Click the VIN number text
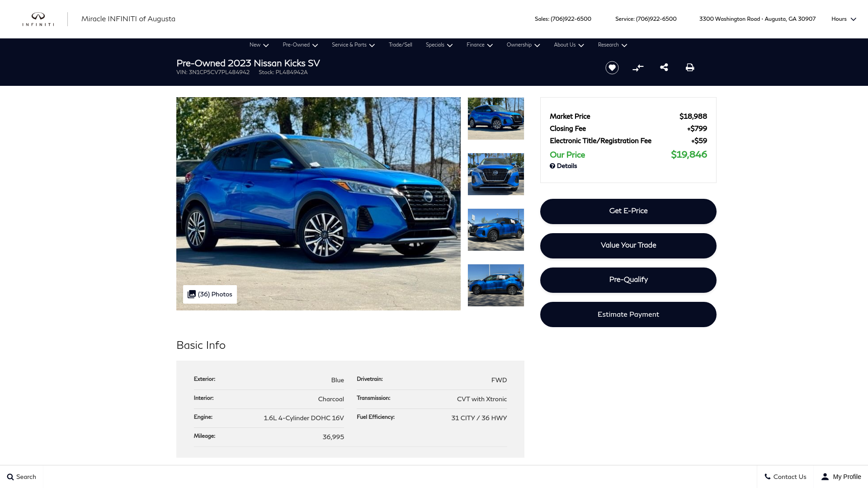The width and height of the screenshot is (868, 488). pyautogui.click(x=213, y=72)
